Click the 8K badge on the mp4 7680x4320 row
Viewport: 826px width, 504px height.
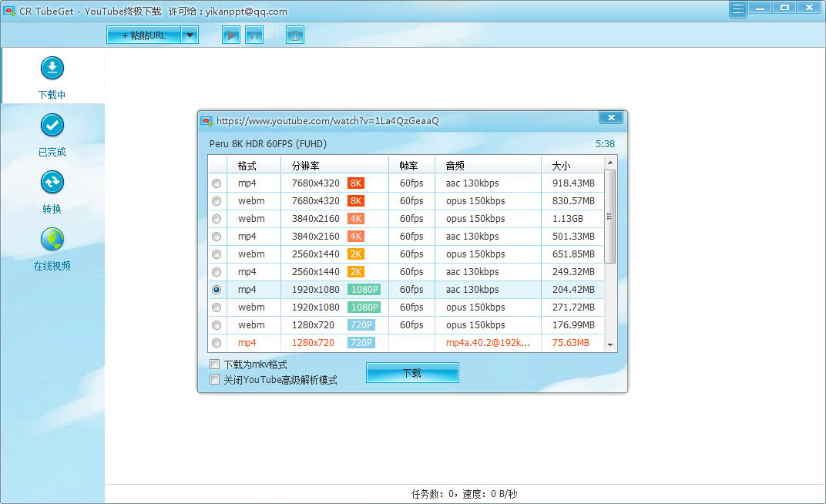[x=356, y=183]
